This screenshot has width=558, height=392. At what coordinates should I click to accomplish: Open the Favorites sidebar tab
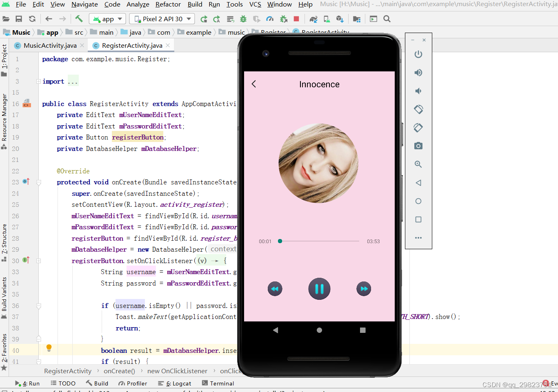[4, 352]
